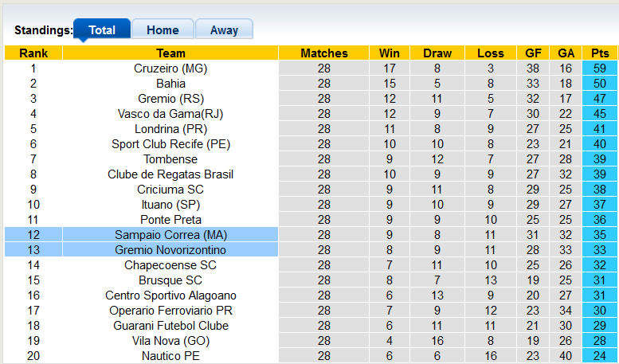
Task: Select the highlighted Sampaio Correa (MA) row
Action: pyautogui.click(x=141, y=234)
